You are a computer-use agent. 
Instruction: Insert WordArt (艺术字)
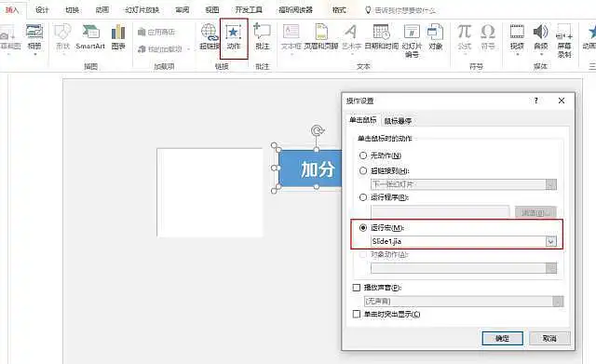[x=351, y=37]
